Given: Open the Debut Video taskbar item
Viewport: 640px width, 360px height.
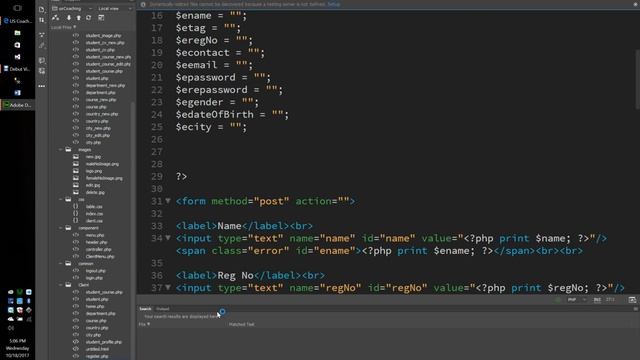Looking at the screenshot, I should [18, 69].
